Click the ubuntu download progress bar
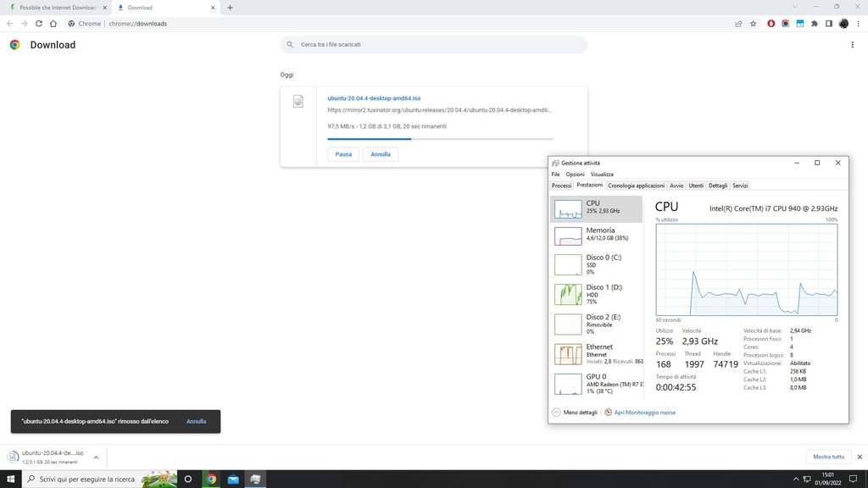The height and width of the screenshot is (488, 868). (440, 139)
